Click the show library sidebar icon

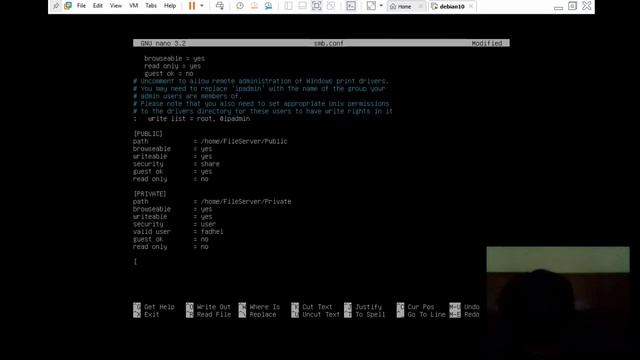[x=288, y=6]
